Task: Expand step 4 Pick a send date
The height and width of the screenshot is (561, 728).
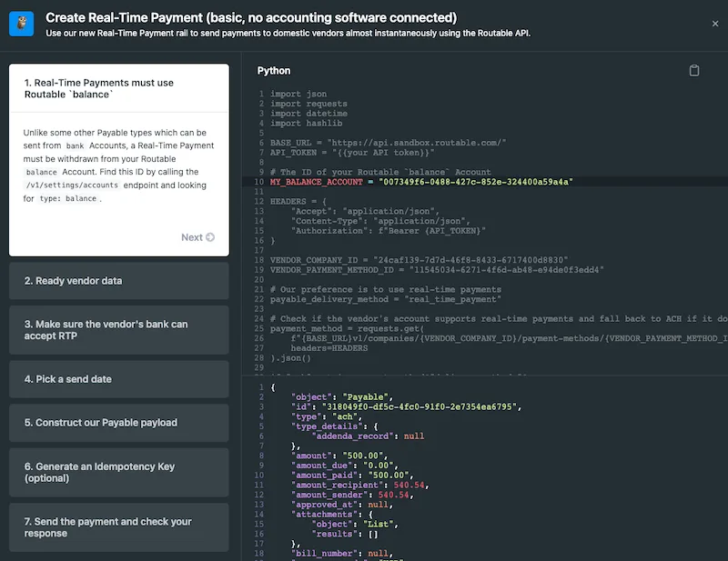Action: click(119, 379)
